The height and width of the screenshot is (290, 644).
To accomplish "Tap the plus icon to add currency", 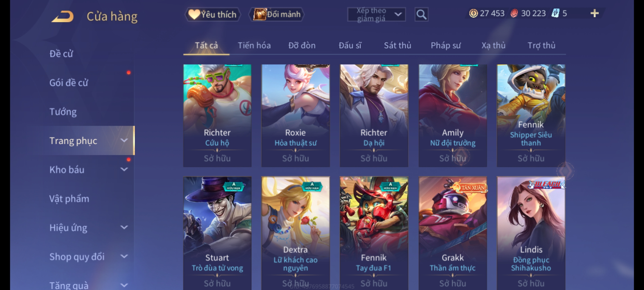I will coord(595,13).
